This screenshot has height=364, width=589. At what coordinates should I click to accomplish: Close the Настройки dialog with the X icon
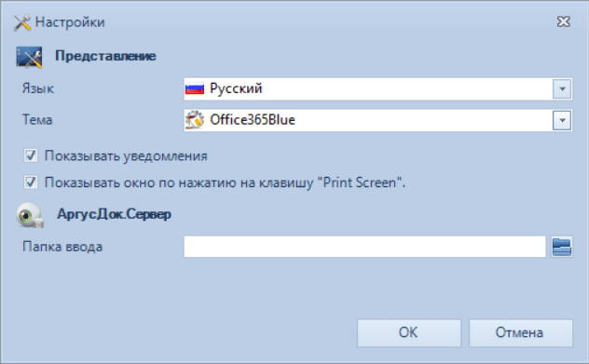pyautogui.click(x=564, y=21)
